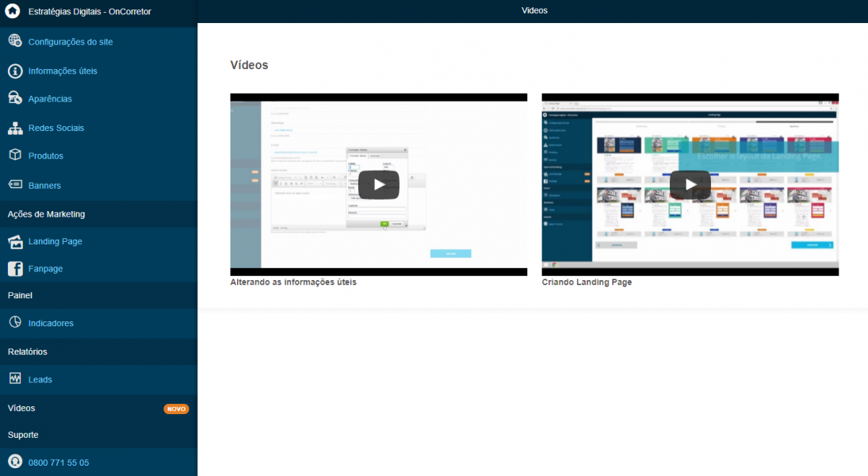Play the Criando Landing Page video
The image size is (868, 476).
690,185
